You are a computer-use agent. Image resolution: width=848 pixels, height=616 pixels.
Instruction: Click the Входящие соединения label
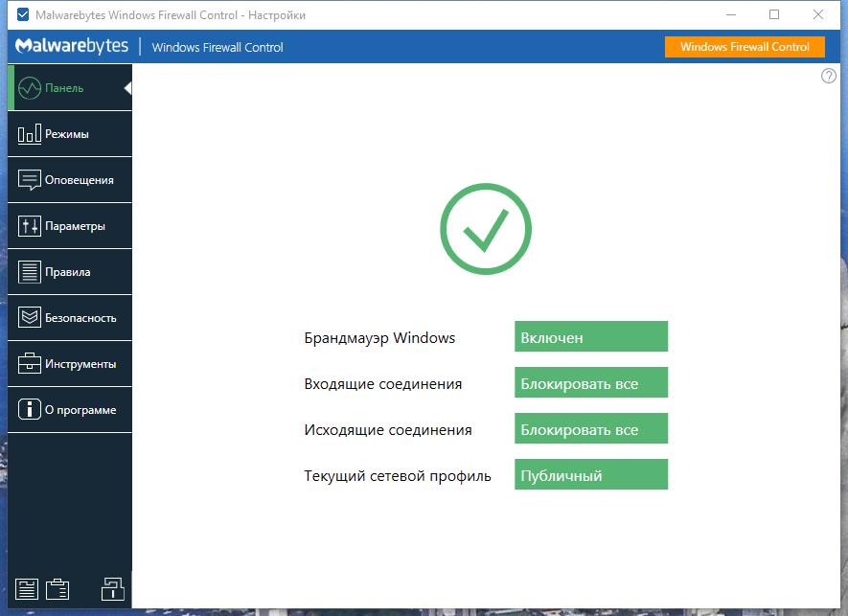coord(383,384)
